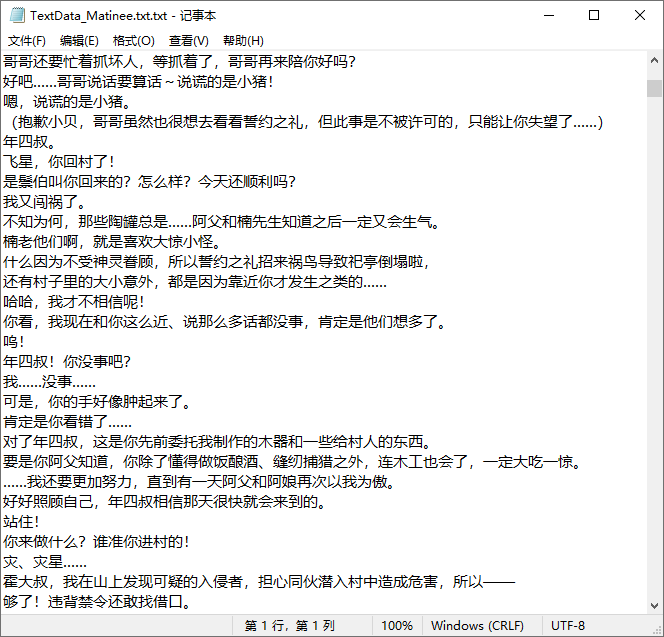Place cursor in the line 飞星，你回村了！
The width and height of the screenshot is (664, 637).
point(60,161)
